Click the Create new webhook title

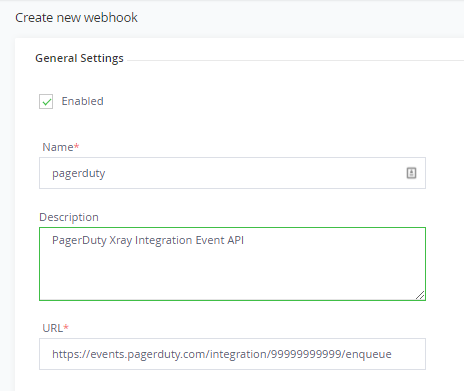[x=76, y=18]
